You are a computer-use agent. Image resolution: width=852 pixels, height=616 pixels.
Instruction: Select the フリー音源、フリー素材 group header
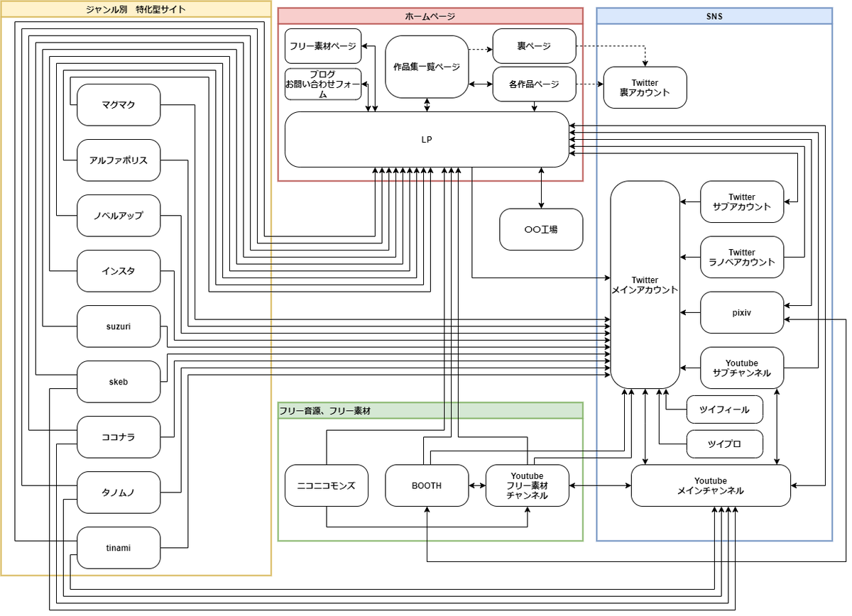(430, 411)
